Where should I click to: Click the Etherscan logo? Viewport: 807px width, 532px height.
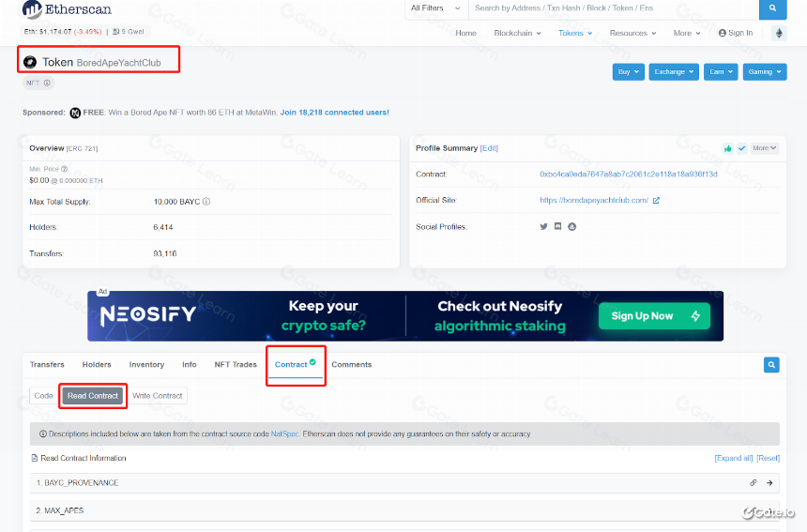[x=67, y=9]
